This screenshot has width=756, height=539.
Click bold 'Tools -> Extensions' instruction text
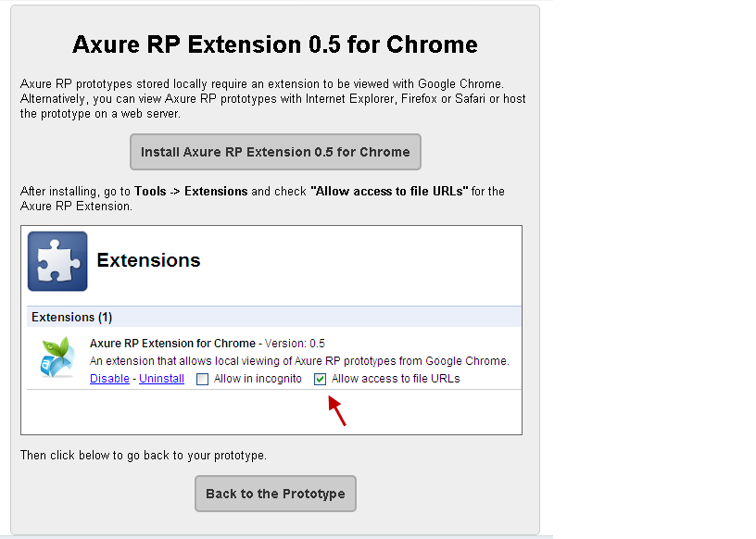(x=191, y=192)
